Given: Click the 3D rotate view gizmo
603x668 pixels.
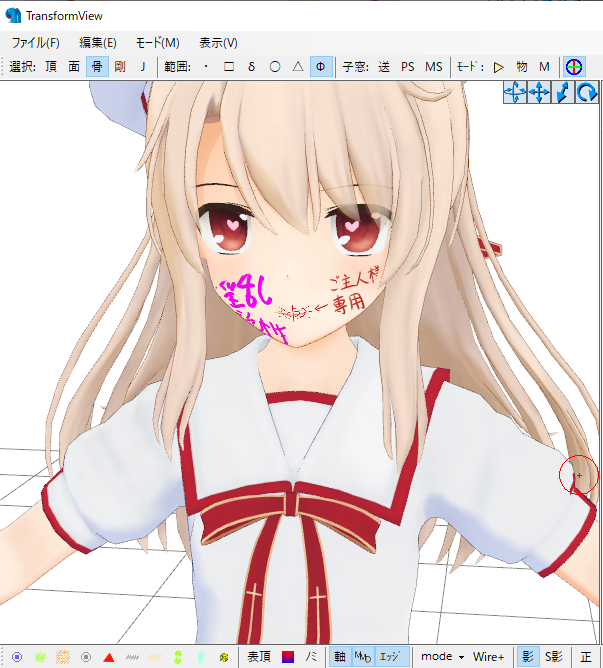Looking at the screenshot, I should tap(515, 92).
